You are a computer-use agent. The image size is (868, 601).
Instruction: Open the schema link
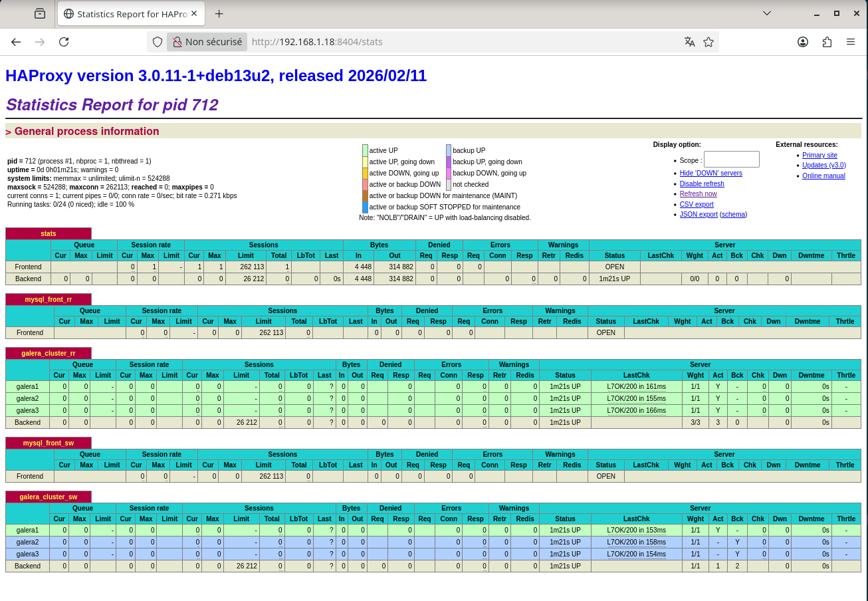pos(734,215)
